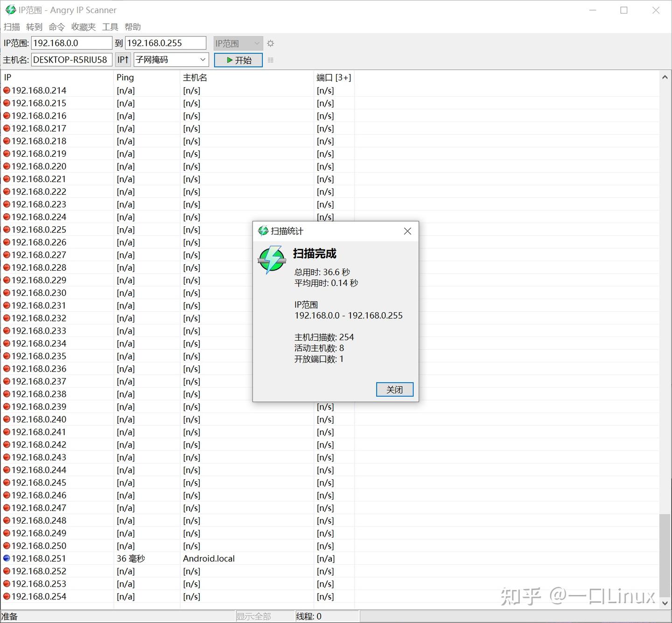672x623 pixels.
Task: Open the 命令 menu
Action: [x=56, y=27]
